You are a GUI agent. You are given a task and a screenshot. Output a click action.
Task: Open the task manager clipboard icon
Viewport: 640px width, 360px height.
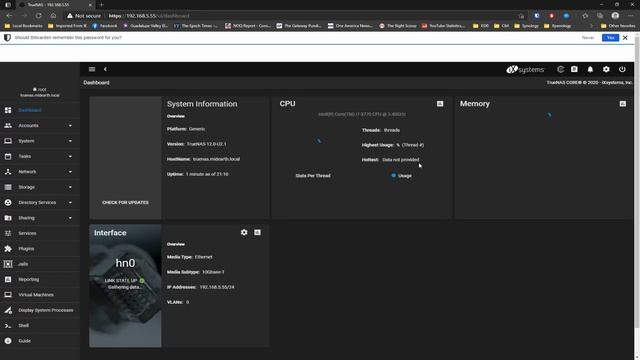[574, 69]
